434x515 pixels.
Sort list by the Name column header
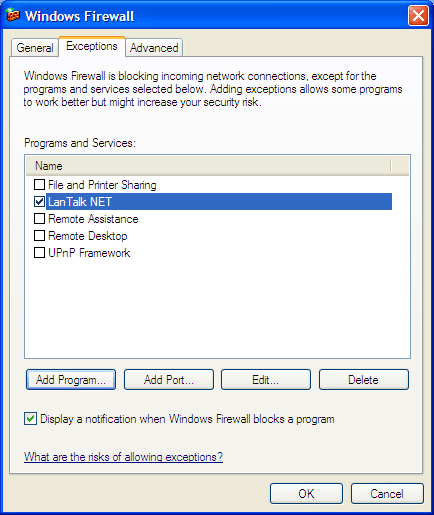click(208, 166)
